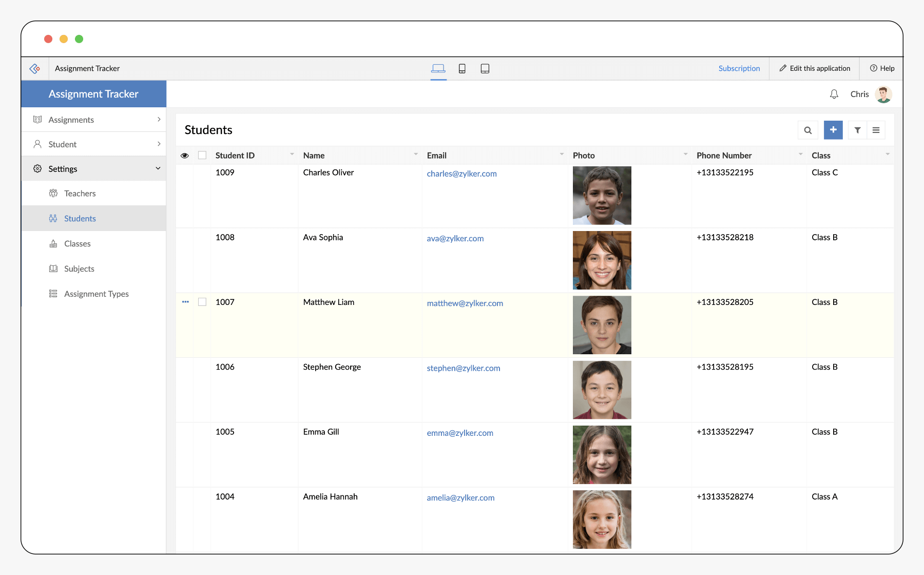Expand the Assignments sidebar section
Viewport: 924px width, 575px height.
(93, 120)
